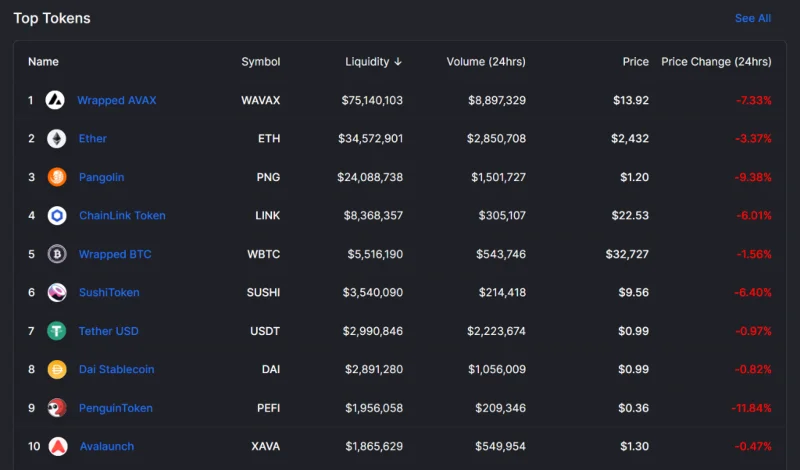
Task: Click the SUSHI symbol cell
Action: pos(263,292)
